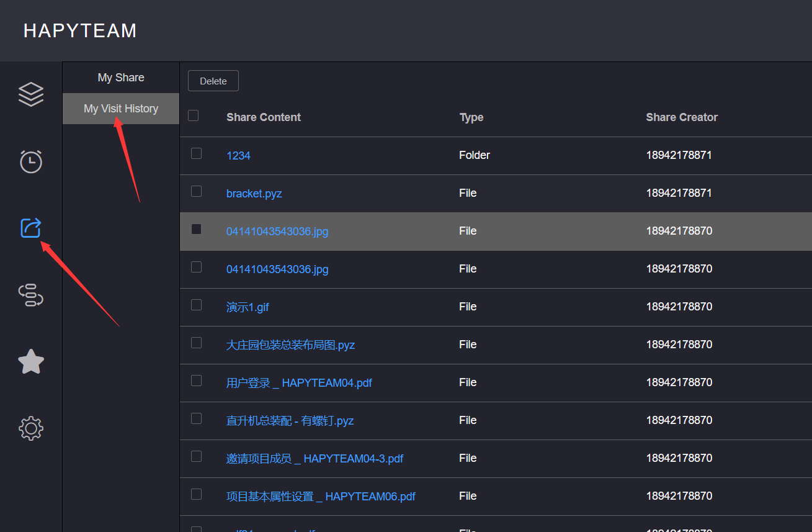Click creator 18942178871 in the 1234 row
Viewport: 812px width, 532px height.
click(x=679, y=155)
